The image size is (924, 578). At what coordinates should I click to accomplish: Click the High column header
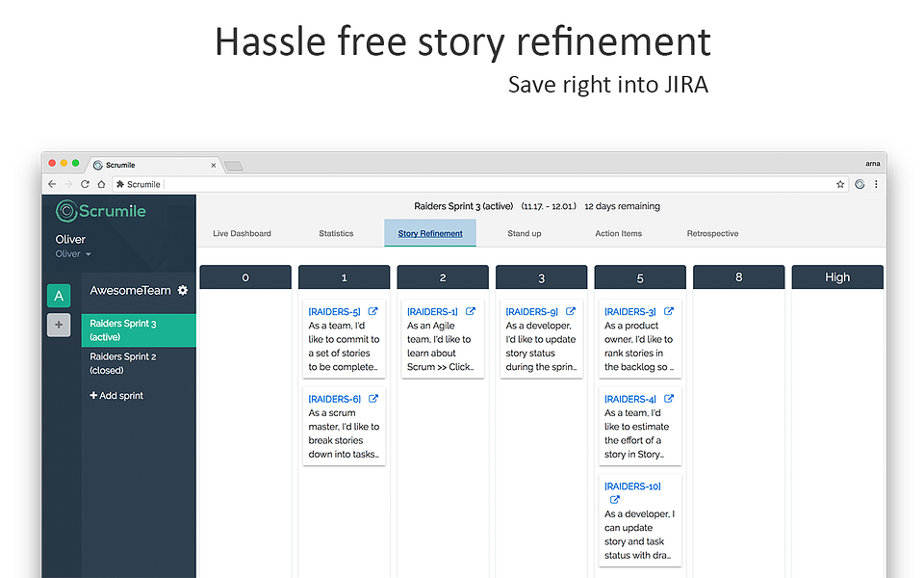click(x=837, y=277)
